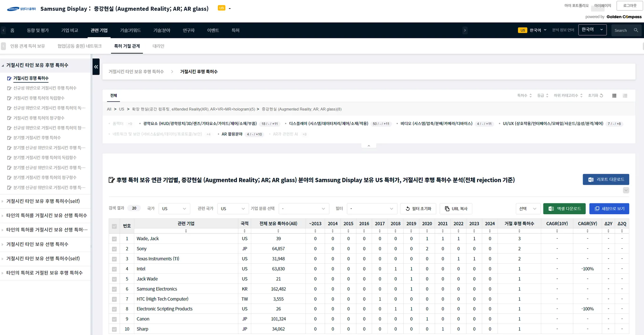Viewport: 644px width, 335px height.
Task: Open the 연구자 nav tab
Action: (x=189, y=30)
